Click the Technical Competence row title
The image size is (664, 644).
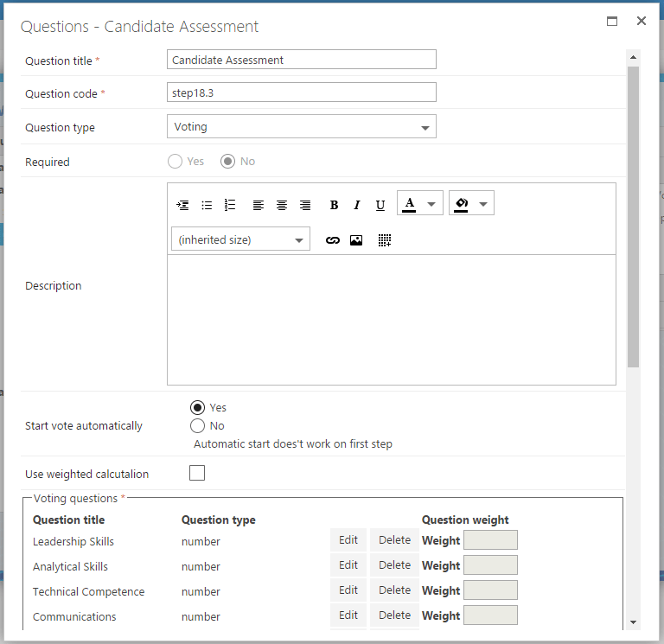point(88,591)
